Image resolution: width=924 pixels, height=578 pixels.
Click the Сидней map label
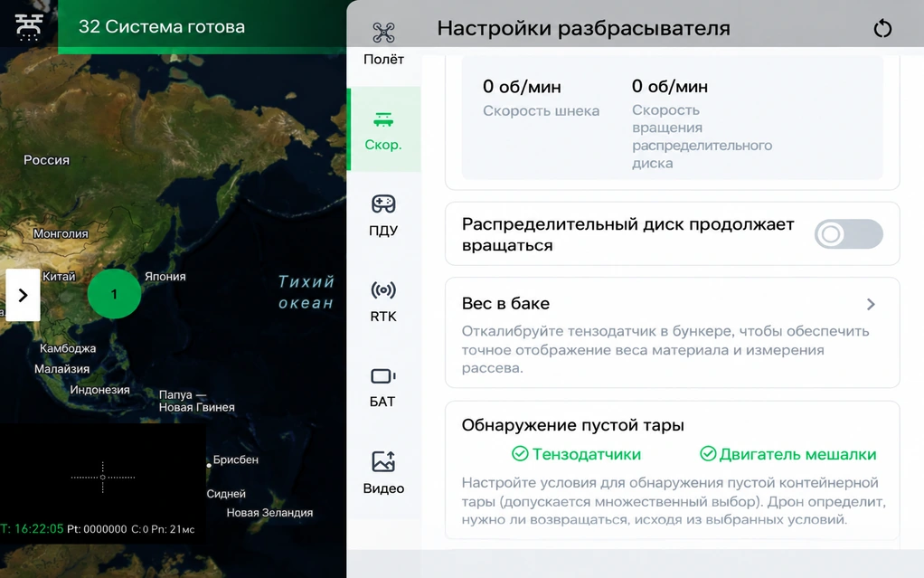[226, 494]
